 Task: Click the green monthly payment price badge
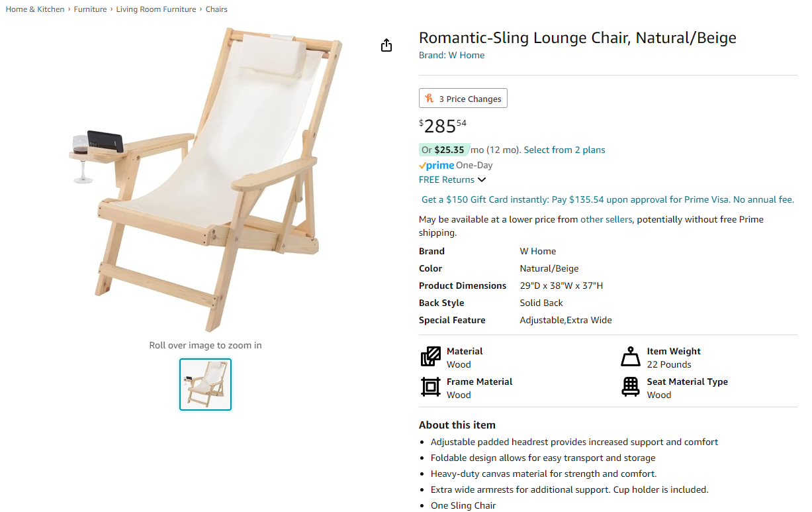443,150
